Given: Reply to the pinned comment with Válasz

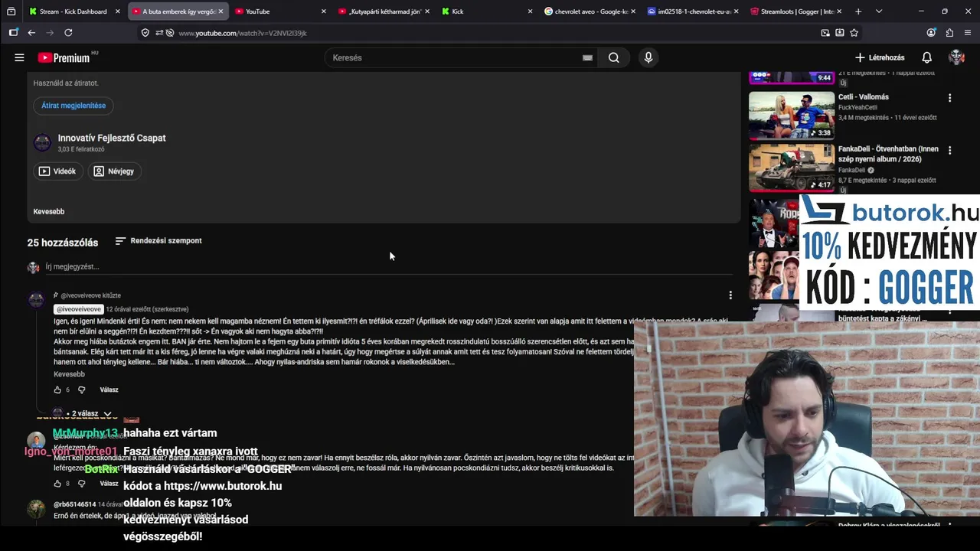Looking at the screenshot, I should (x=109, y=390).
